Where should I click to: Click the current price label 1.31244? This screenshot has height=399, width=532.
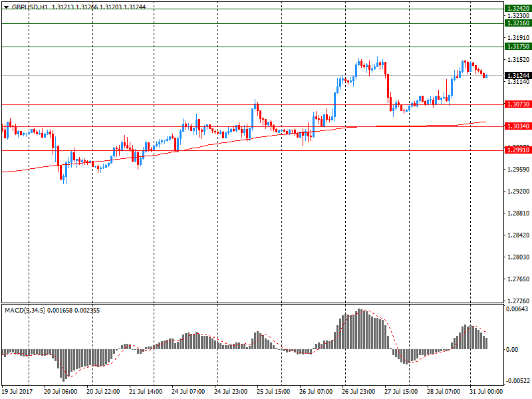[x=518, y=75]
